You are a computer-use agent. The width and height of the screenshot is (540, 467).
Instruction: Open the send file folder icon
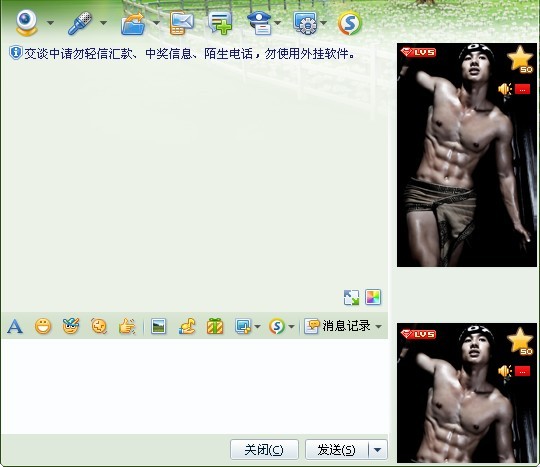pos(133,23)
